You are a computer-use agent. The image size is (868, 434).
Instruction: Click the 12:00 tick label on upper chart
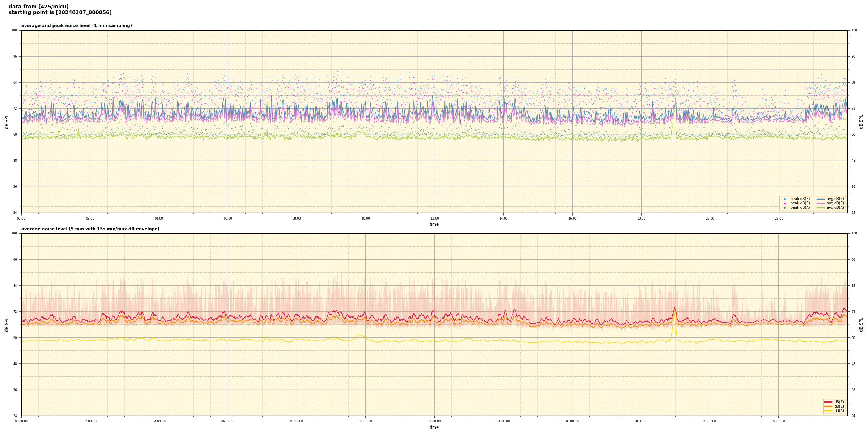coord(434,218)
